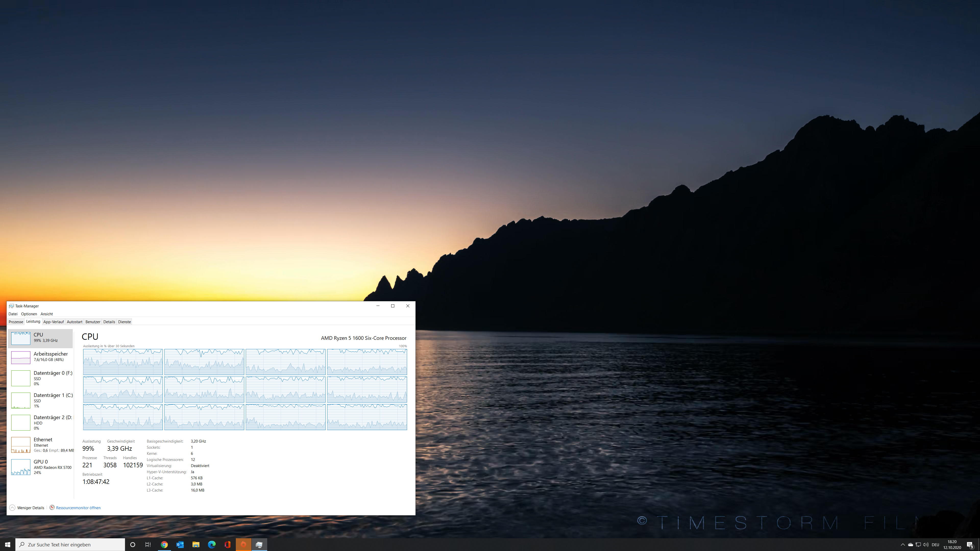Open the Ansicht menu
This screenshot has height=551, width=980.
point(46,314)
